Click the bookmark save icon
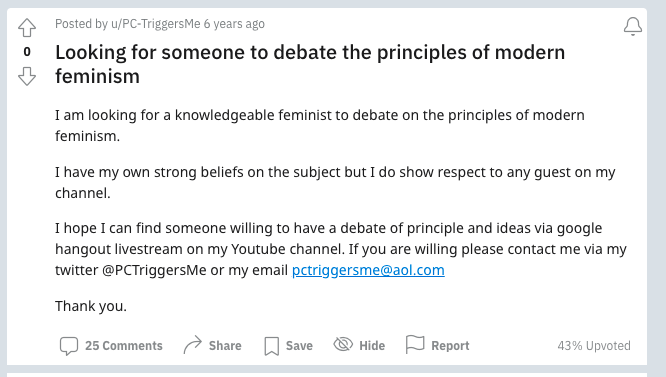666x377 pixels. [271, 346]
